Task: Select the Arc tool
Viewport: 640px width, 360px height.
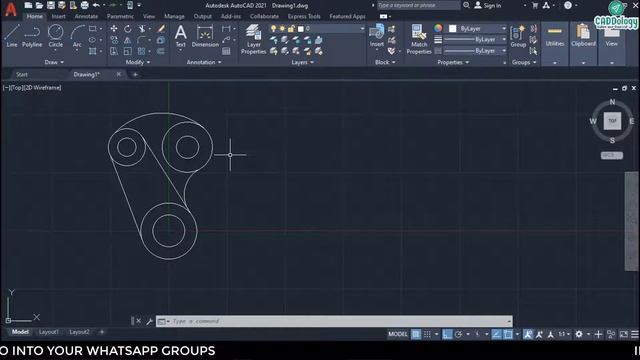Action: click(77, 36)
